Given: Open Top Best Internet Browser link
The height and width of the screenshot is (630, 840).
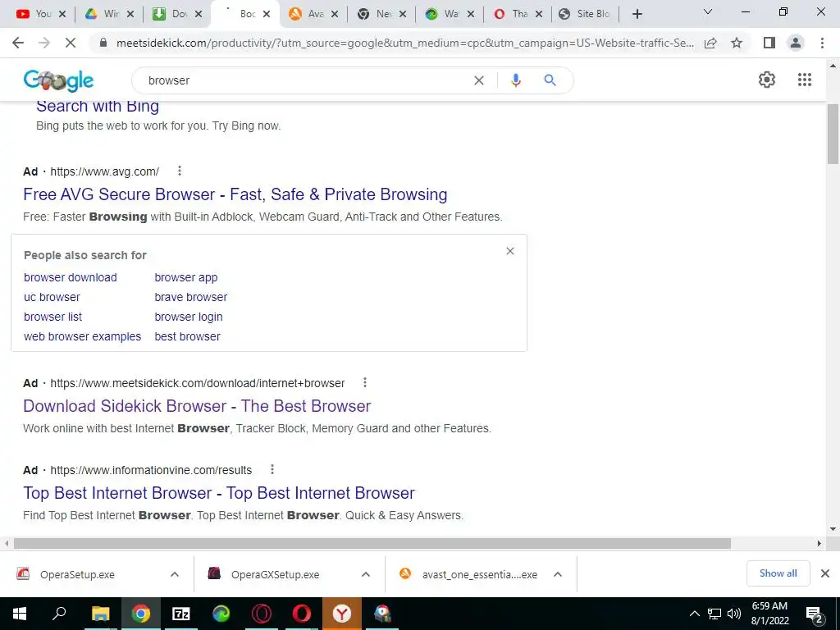Looking at the screenshot, I should [218, 492].
